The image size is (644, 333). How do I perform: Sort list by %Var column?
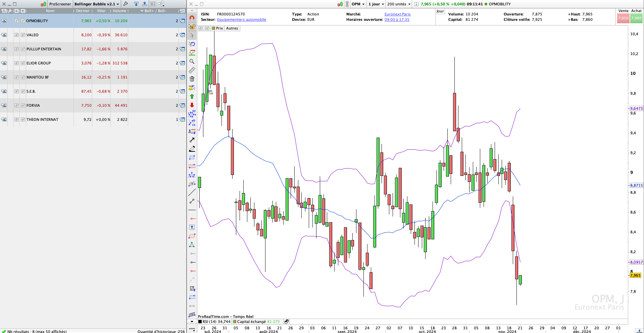coord(101,11)
